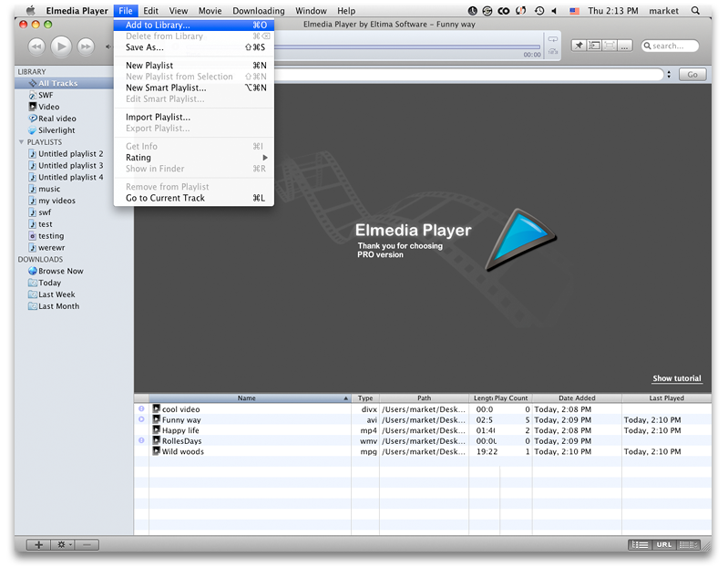Choose New Smart Playlist menu entry
Viewport: 728px width, 568px height.
193,88
